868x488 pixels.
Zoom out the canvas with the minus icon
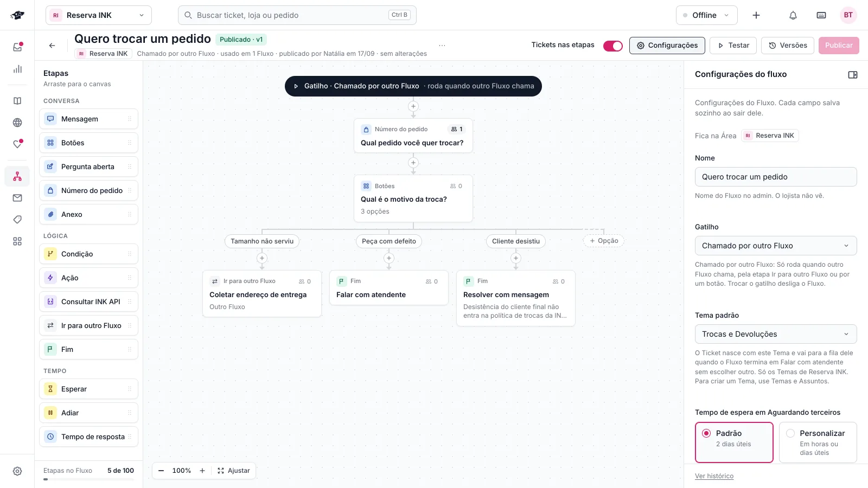click(x=161, y=471)
